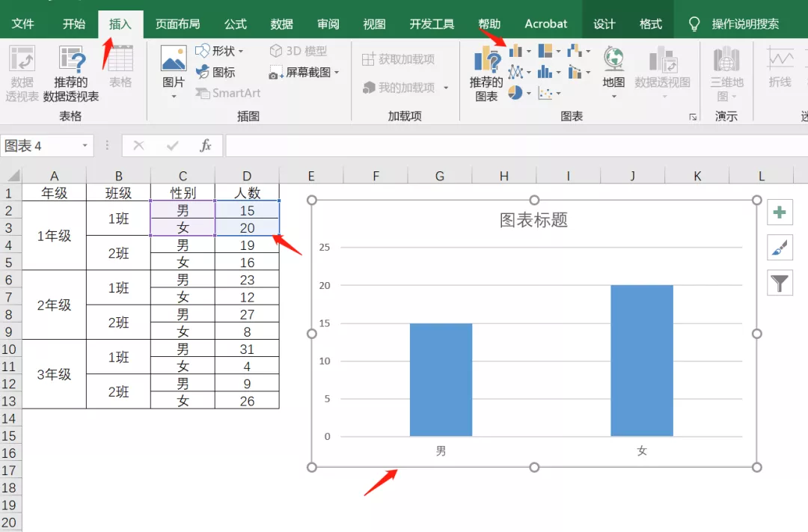Select cell containing 31
The width and height of the screenshot is (808, 532).
point(247,349)
